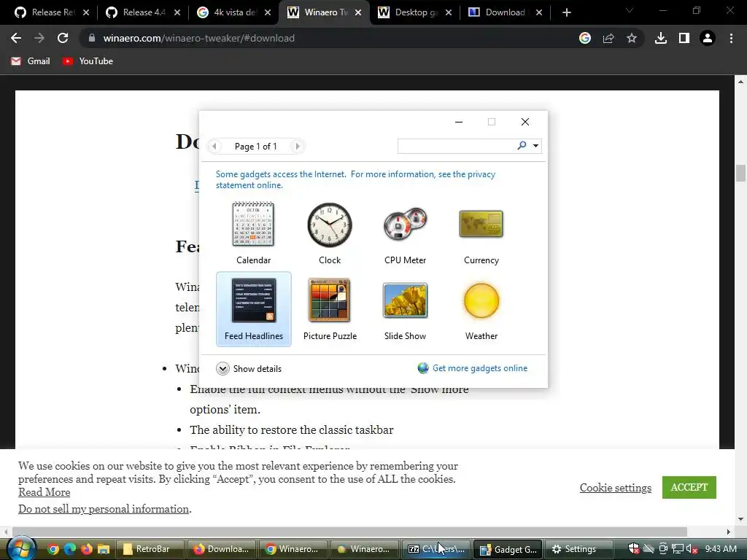Click the address bar URL

tap(198, 38)
